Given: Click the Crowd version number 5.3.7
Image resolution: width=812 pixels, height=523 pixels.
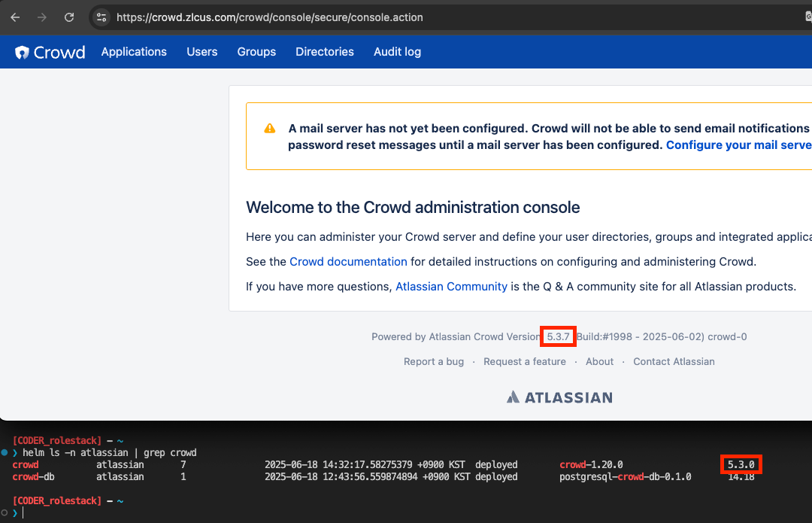Looking at the screenshot, I should 558,337.
